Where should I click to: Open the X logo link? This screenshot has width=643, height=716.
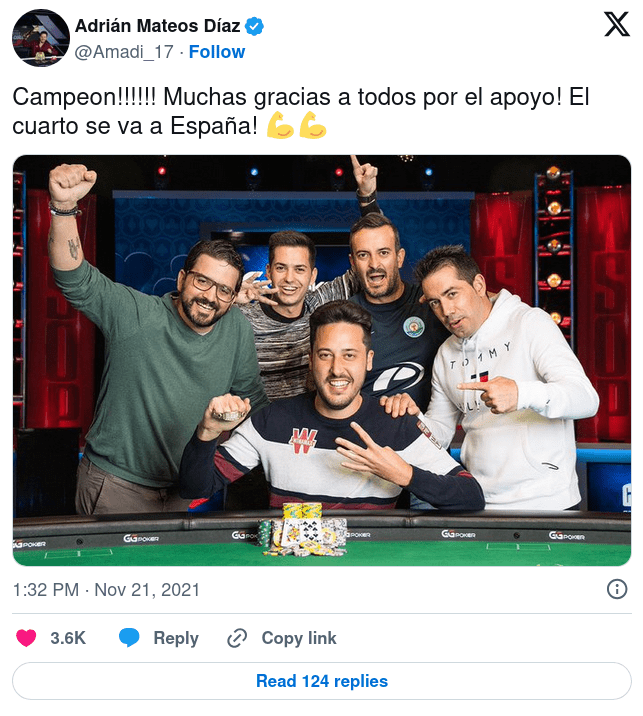[617, 24]
